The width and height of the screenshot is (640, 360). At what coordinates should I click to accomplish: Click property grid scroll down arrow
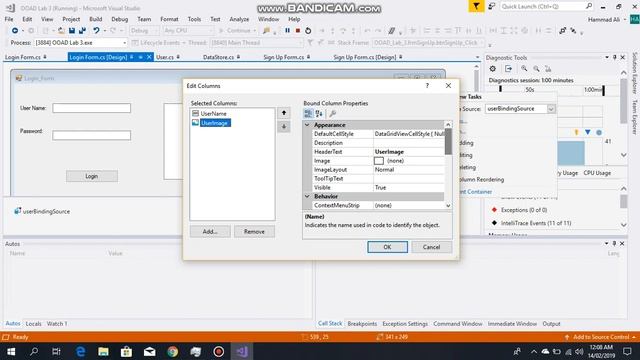pyautogui.click(x=448, y=205)
